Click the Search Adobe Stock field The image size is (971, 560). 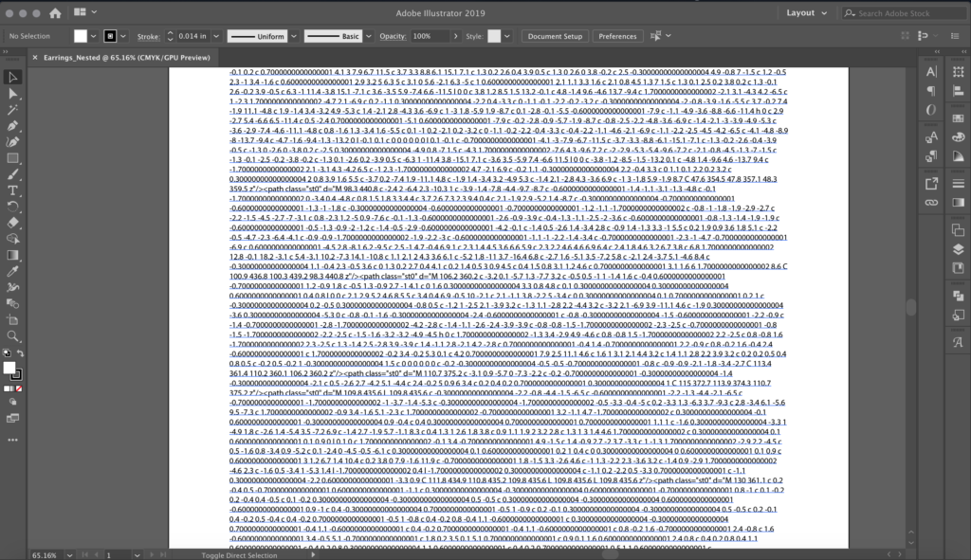point(904,13)
